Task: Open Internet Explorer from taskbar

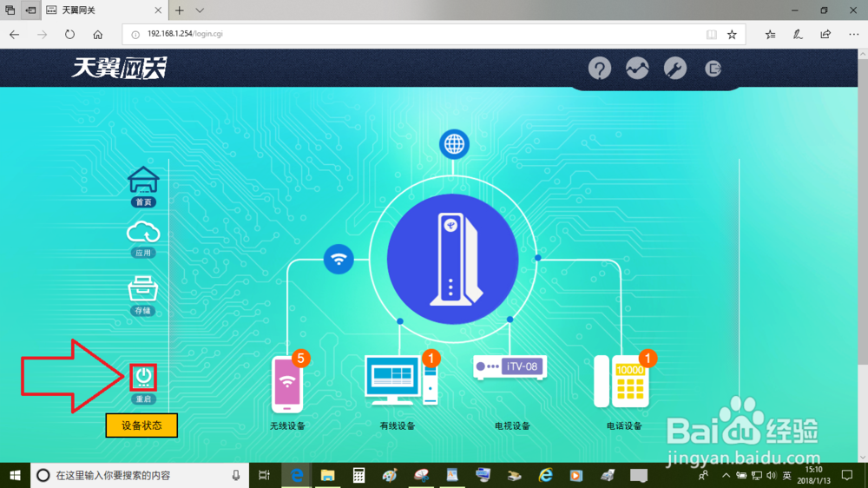Action: pyautogui.click(x=545, y=475)
